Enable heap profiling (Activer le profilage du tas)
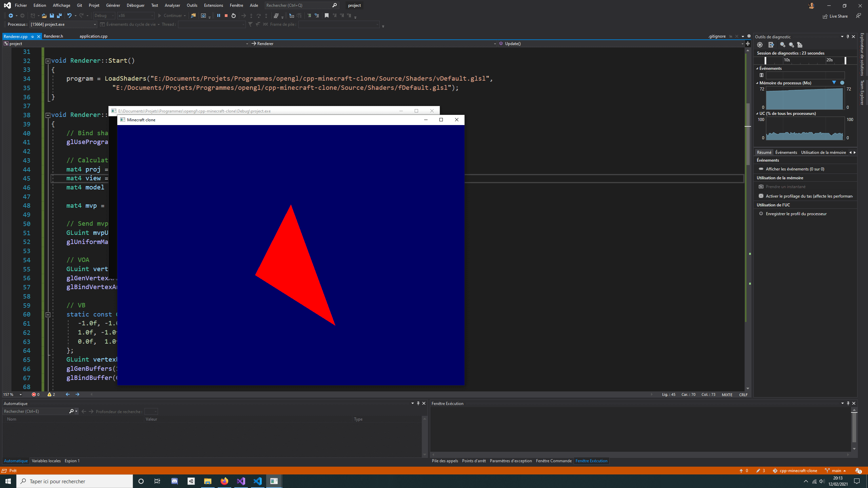868x488 pixels. tap(809, 196)
